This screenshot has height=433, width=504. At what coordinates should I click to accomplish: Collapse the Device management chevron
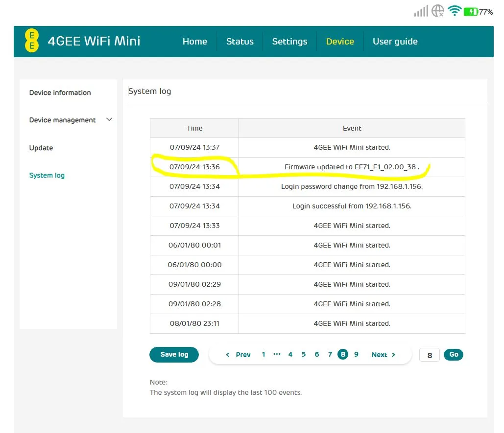tap(108, 119)
